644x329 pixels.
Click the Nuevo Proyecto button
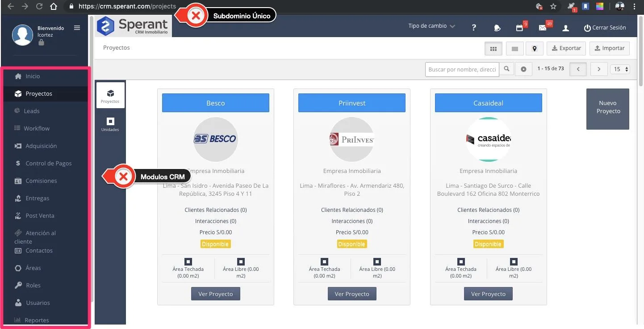point(608,109)
